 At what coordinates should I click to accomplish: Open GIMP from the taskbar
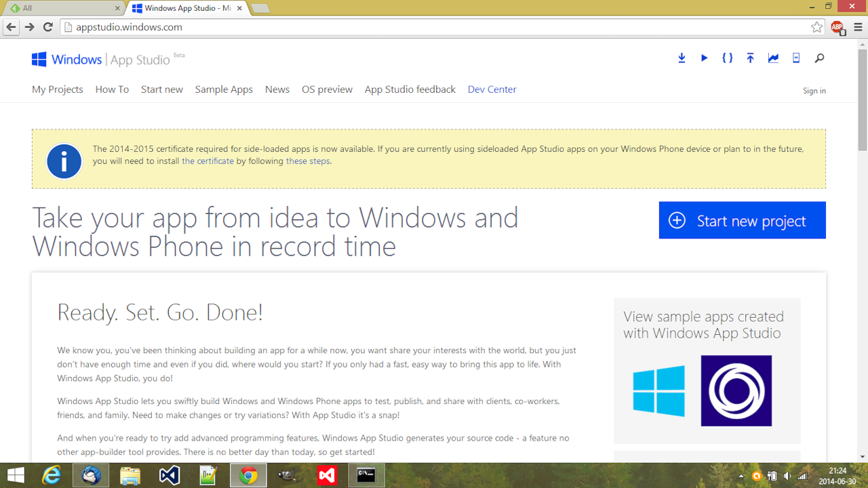tap(288, 475)
